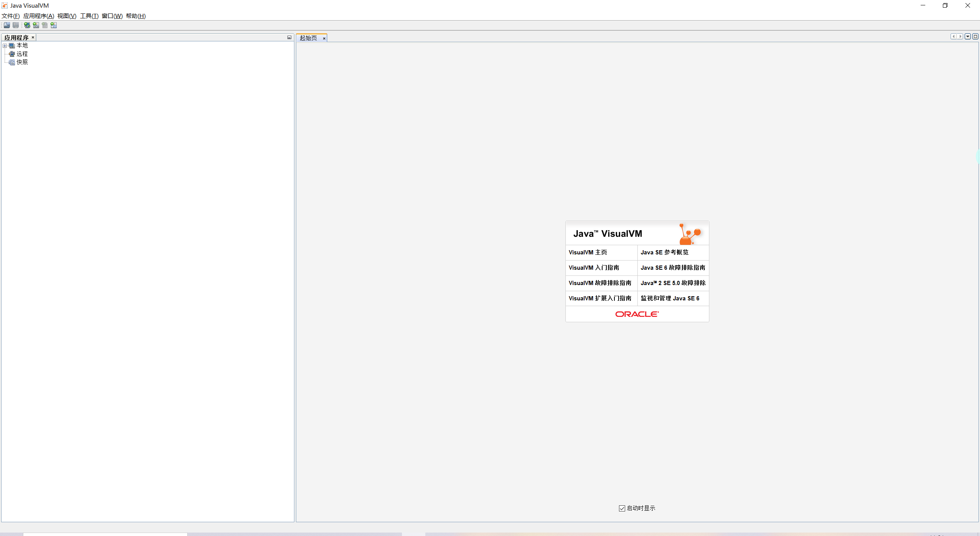Close the 应用程序 panel tab

(x=33, y=38)
